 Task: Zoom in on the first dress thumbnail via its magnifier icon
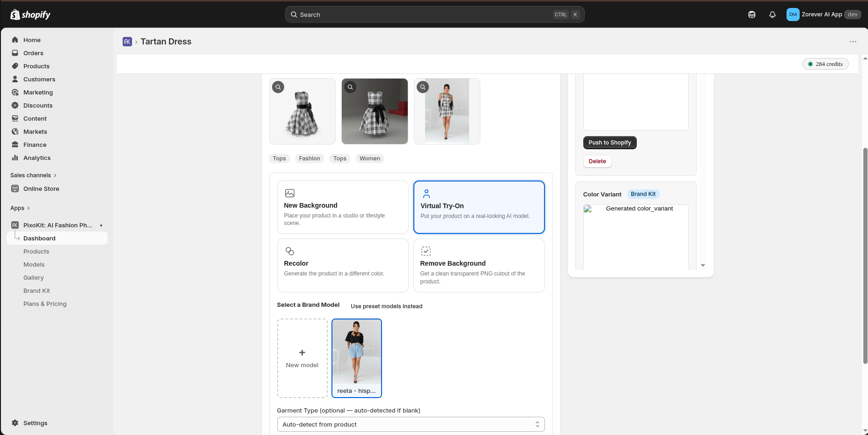pyautogui.click(x=278, y=87)
